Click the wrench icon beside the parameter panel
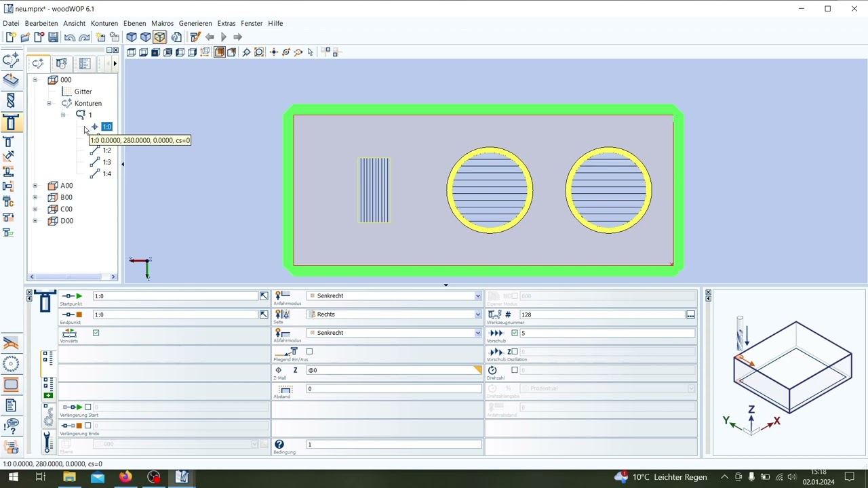868x488 pixels. click(47, 443)
